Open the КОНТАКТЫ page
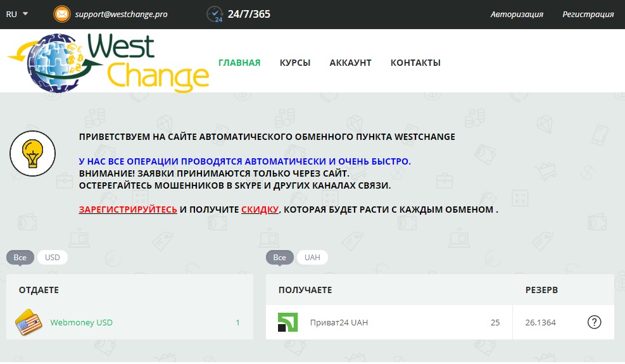The height and width of the screenshot is (364, 625). (415, 63)
